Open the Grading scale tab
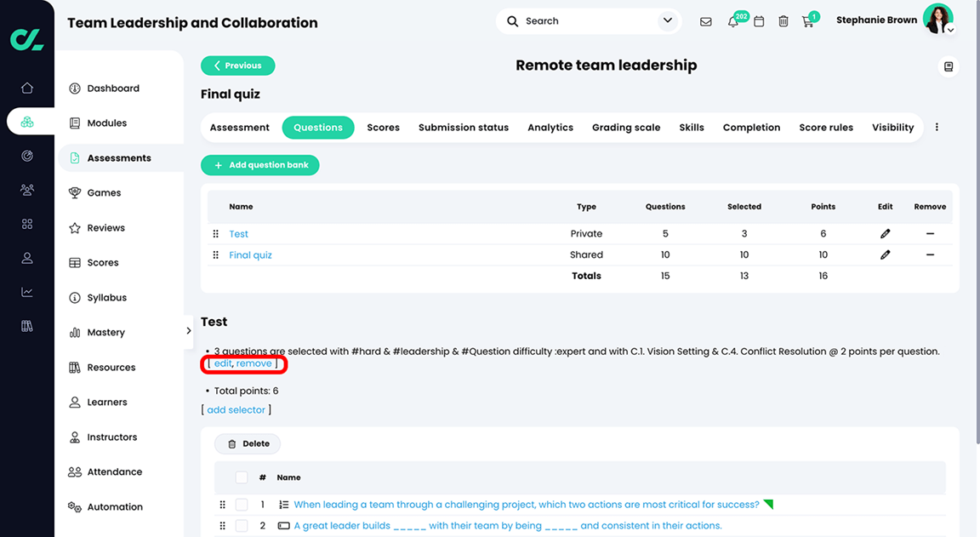 coord(626,128)
